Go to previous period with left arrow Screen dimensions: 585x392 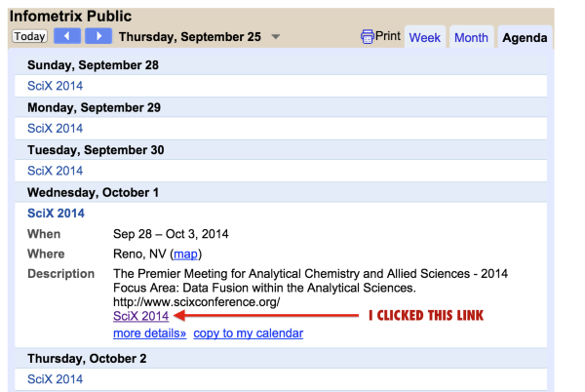click(67, 36)
